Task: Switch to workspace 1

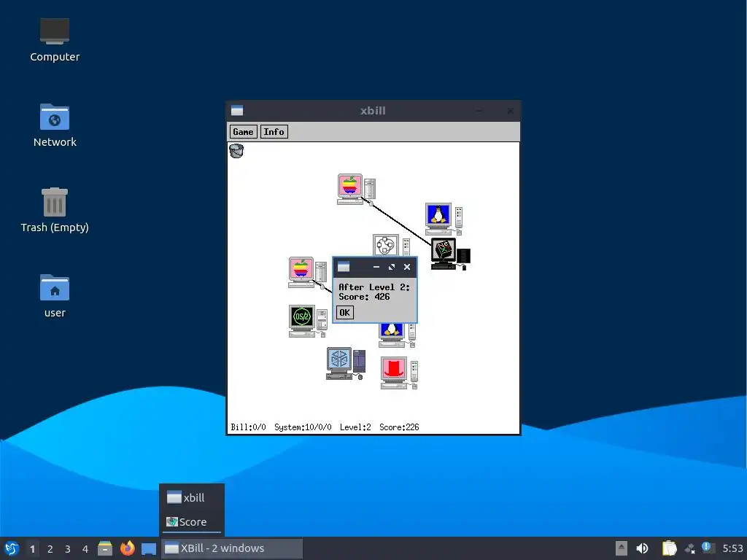Action: pos(32,549)
